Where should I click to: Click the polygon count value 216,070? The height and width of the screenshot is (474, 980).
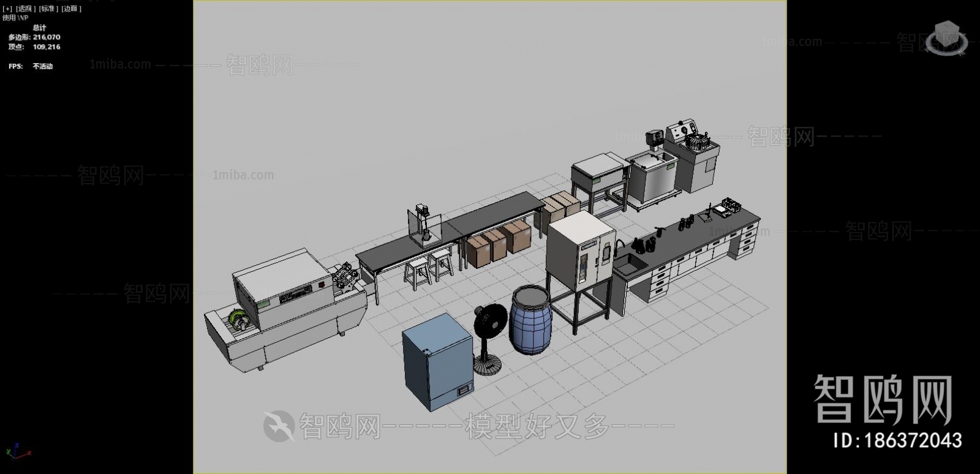[x=47, y=37]
